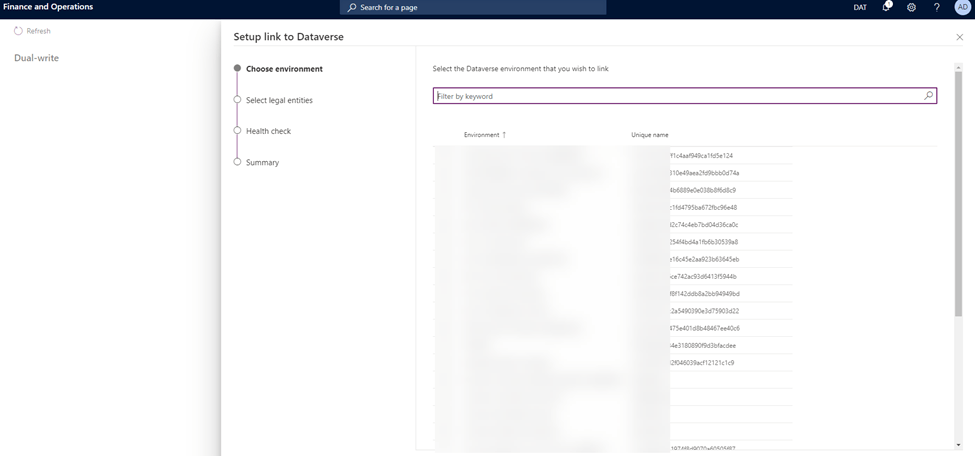The width and height of the screenshot is (975, 456).
Task: Click the help question mark icon
Action: (x=936, y=7)
